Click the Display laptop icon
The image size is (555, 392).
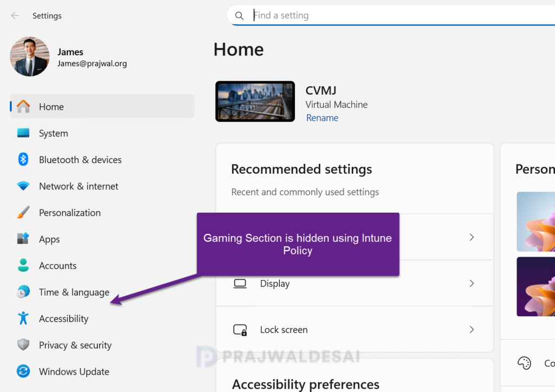(x=240, y=284)
